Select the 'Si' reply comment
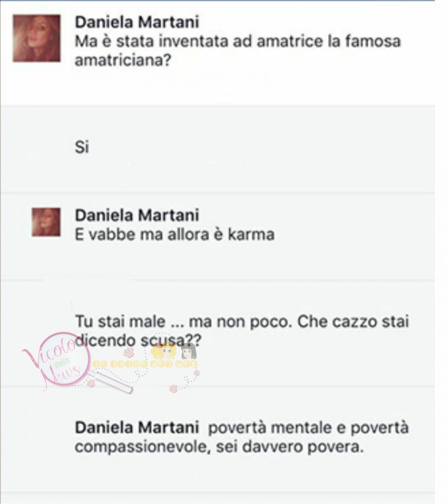The width and height of the screenshot is (448, 504). [82, 147]
